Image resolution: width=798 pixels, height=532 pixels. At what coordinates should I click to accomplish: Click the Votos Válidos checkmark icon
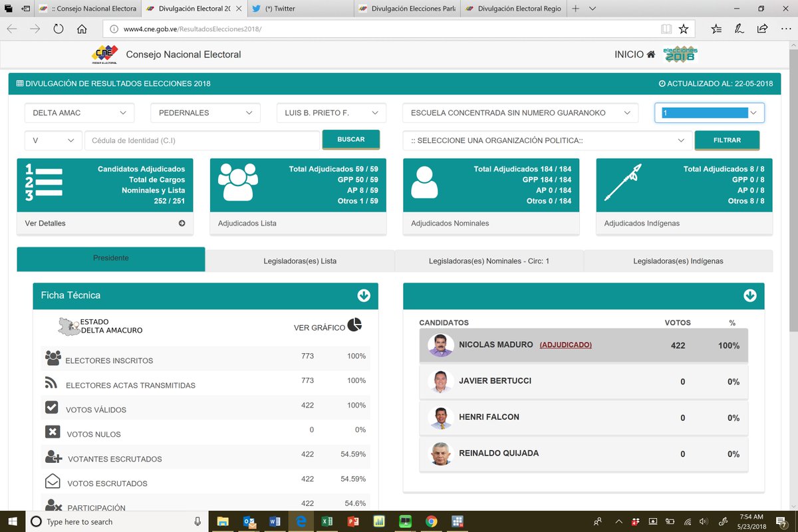(52, 407)
